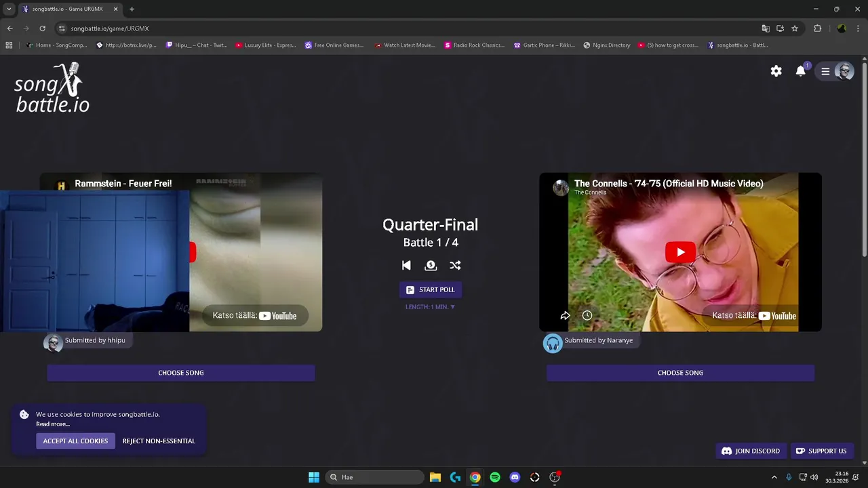This screenshot has height=488, width=868.
Task: Open the Rammstein - Feuer Frei! video title
Action: (x=123, y=184)
